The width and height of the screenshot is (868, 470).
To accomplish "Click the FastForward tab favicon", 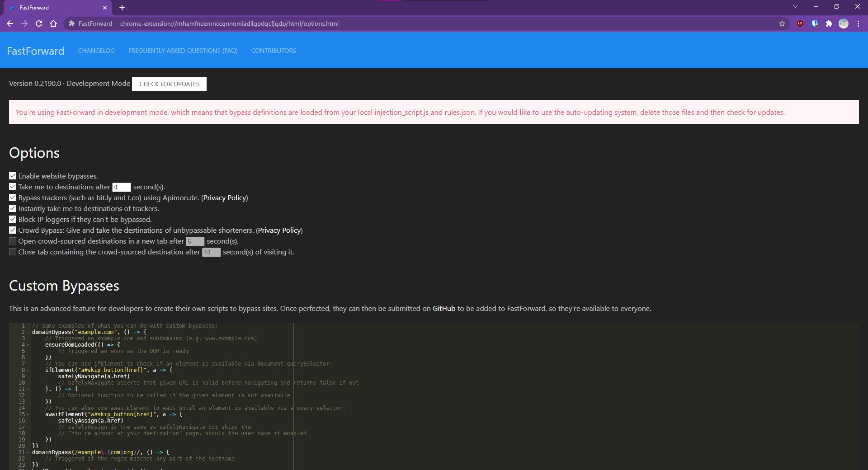I will pyautogui.click(x=12, y=8).
